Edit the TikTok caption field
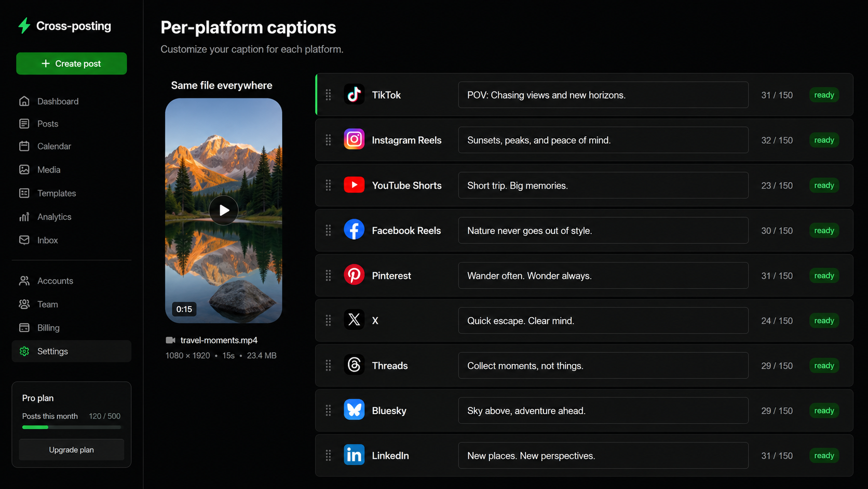Viewport: 868px width, 489px height. coord(603,95)
